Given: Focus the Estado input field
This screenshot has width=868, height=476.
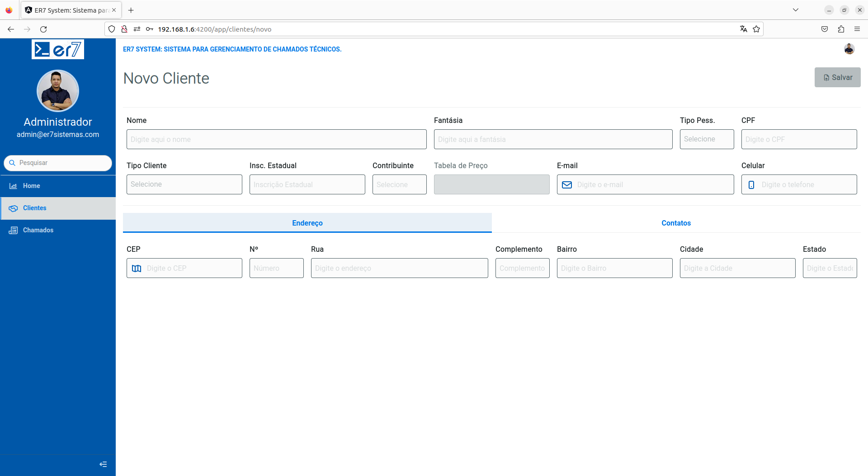Looking at the screenshot, I should tap(830, 268).
